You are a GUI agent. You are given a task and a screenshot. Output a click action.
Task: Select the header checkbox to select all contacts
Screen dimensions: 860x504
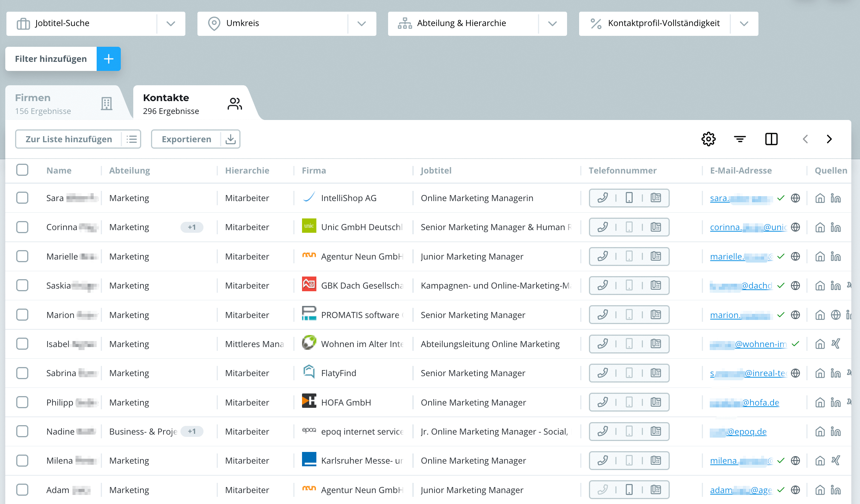[22, 170]
